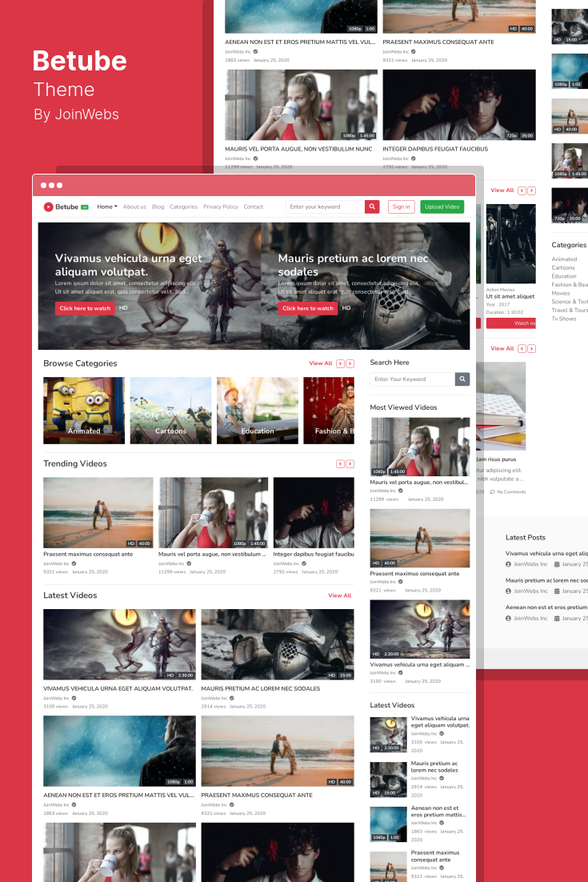Image resolution: width=588 pixels, height=882 pixels.
Task: Focus the 'Enter Your Keyword' sidebar search field
Action: [413, 379]
